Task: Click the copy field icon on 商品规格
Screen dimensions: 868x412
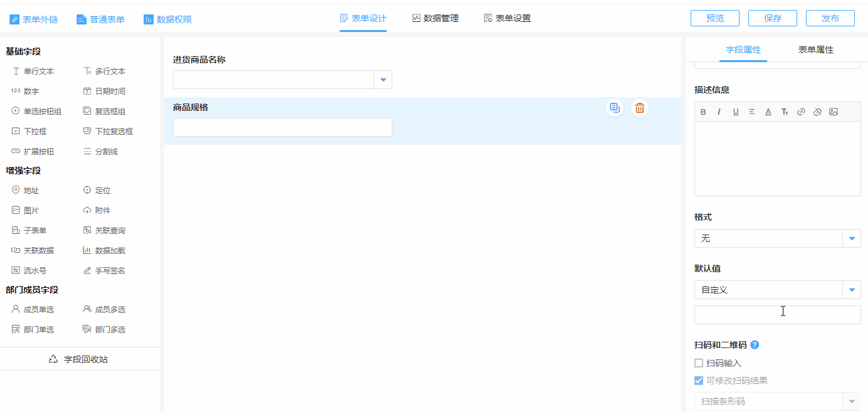Action: (x=615, y=108)
